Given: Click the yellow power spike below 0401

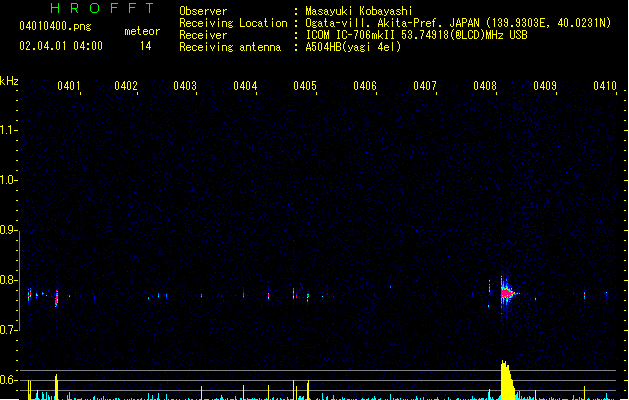Looking at the screenshot, I should pyautogui.click(x=57, y=387).
